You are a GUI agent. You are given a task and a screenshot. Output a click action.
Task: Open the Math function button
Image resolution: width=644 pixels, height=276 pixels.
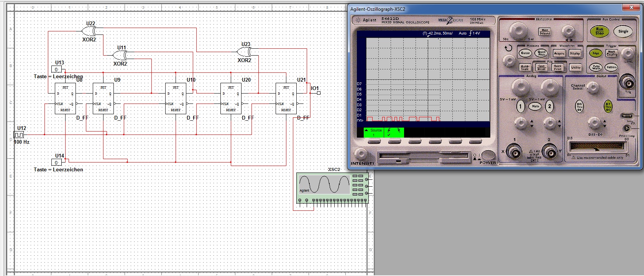pyautogui.click(x=536, y=106)
